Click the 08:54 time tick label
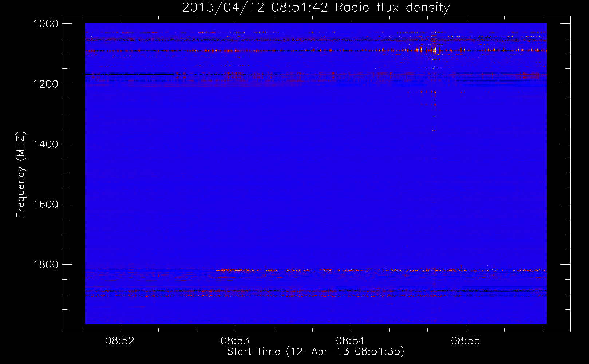Viewport: 589px width, 364px height. click(350, 341)
